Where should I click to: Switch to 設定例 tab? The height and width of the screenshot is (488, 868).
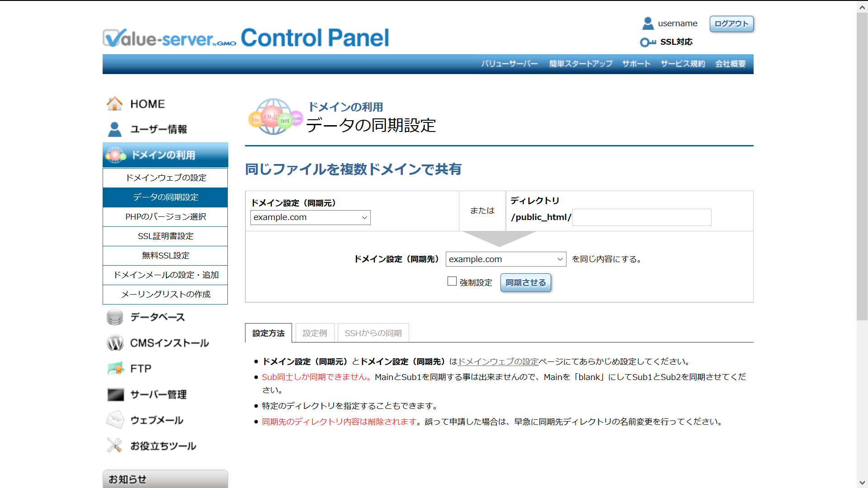[x=315, y=333]
